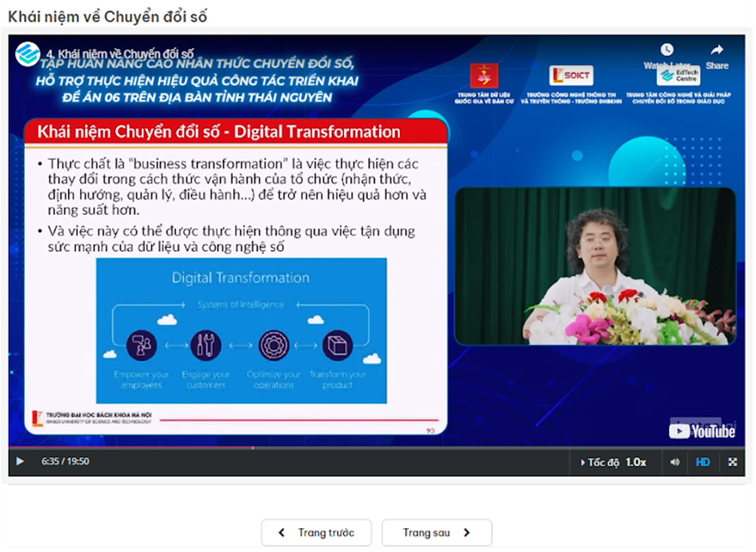Play the video with the play button

(x=20, y=462)
